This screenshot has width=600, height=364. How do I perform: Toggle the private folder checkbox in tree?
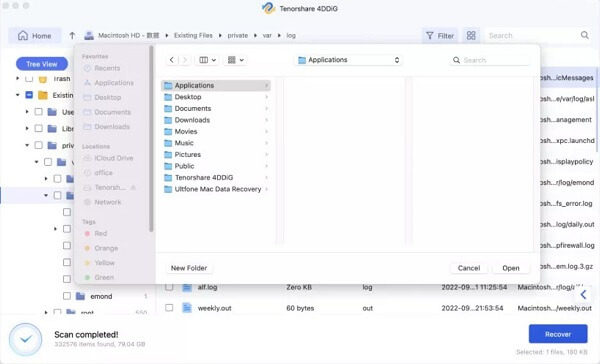(38, 145)
